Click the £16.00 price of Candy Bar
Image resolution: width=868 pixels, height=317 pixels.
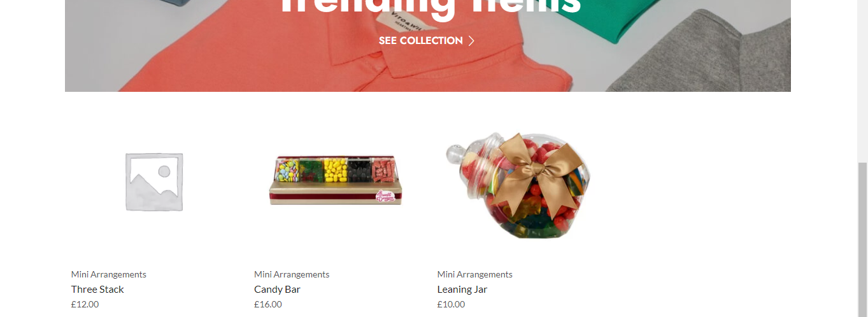[268, 304]
